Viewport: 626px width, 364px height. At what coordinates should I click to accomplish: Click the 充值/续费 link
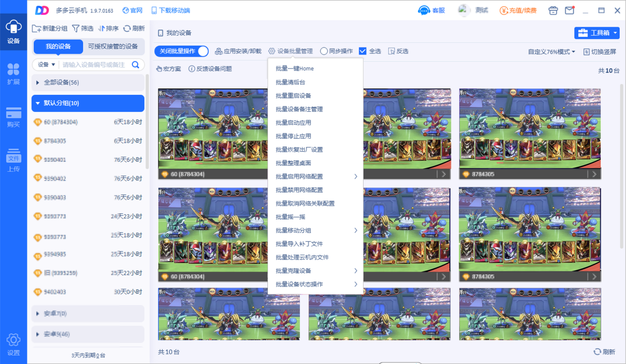pyautogui.click(x=518, y=10)
